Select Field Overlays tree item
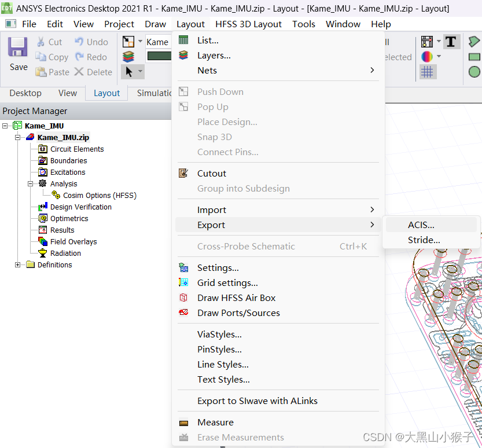The height and width of the screenshot is (448, 482). [73, 242]
